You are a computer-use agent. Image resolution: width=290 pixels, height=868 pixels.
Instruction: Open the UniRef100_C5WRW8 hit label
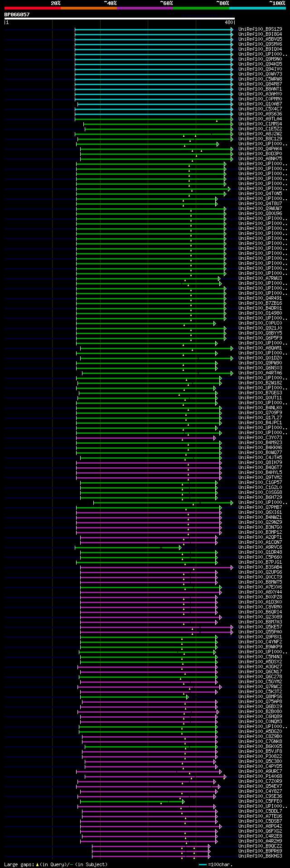[260, 79]
